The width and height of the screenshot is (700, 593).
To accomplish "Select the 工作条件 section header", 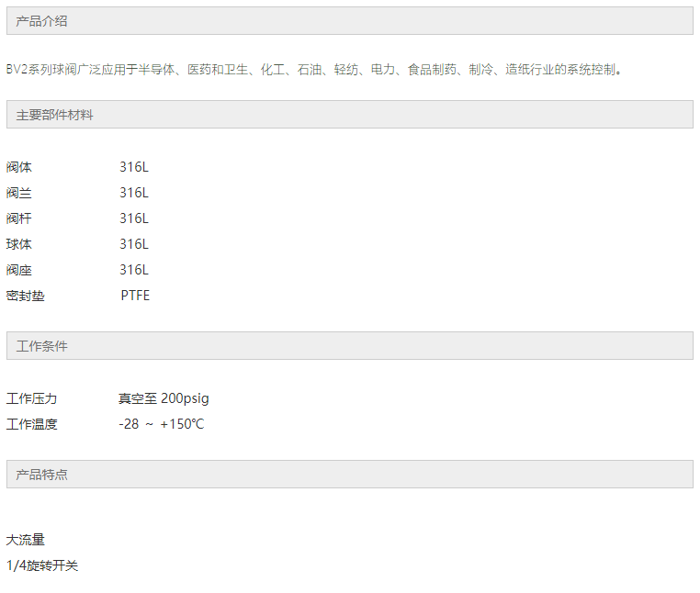I will pyautogui.click(x=350, y=346).
